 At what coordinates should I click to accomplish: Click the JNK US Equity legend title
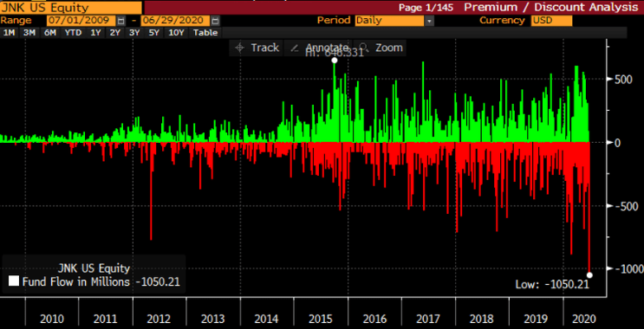pyautogui.click(x=94, y=268)
